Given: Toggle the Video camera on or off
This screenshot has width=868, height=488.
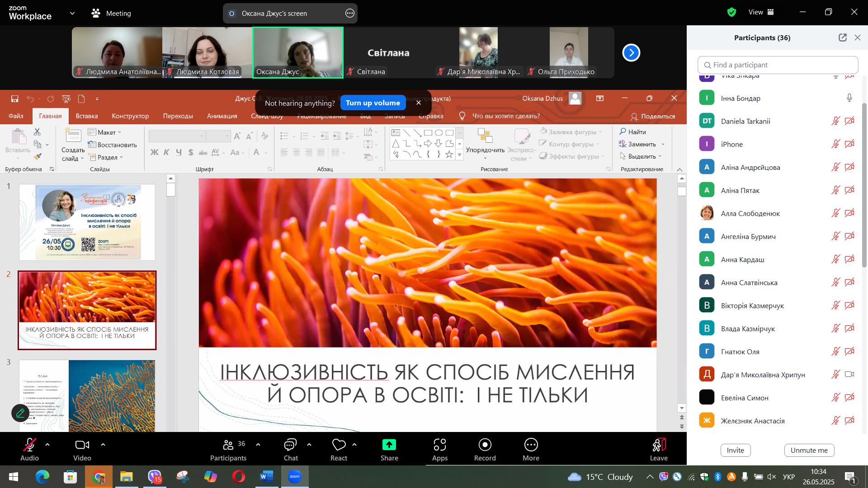Looking at the screenshot, I should [x=82, y=450].
